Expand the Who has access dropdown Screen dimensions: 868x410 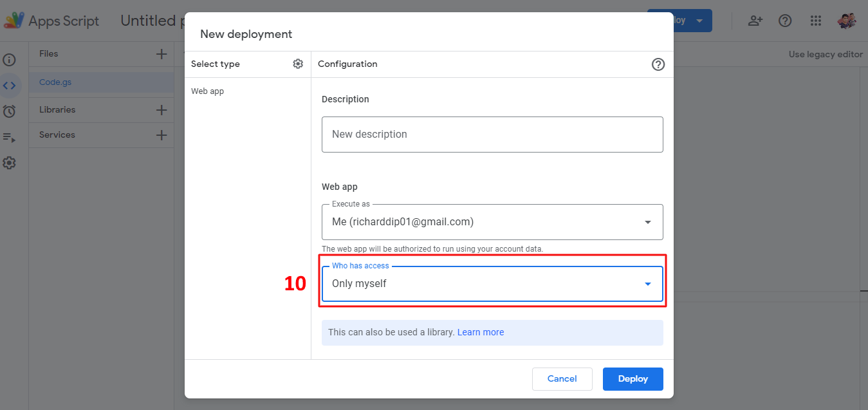coord(492,284)
